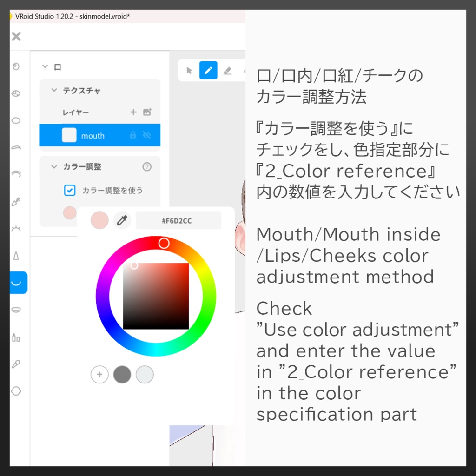Open the eye highlight oval category

pyautogui.click(x=16, y=120)
